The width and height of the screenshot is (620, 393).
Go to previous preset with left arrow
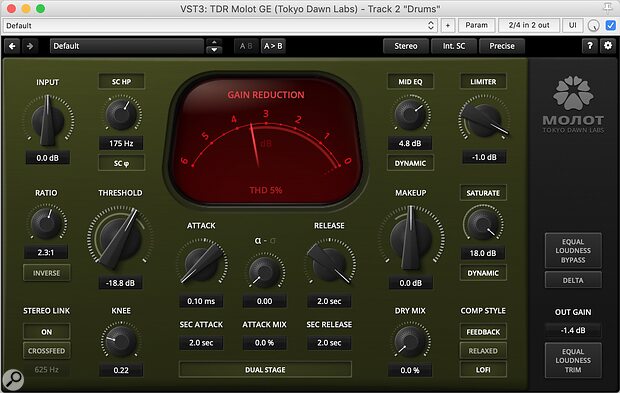coord(12,46)
